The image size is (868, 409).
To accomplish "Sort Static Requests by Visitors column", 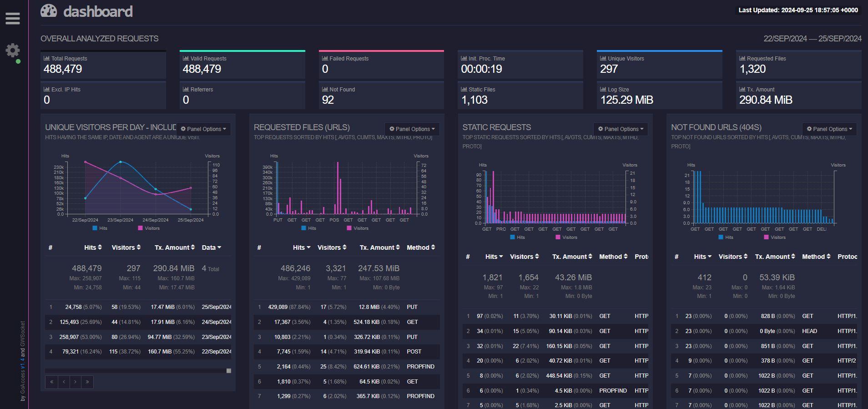I will pos(524,257).
